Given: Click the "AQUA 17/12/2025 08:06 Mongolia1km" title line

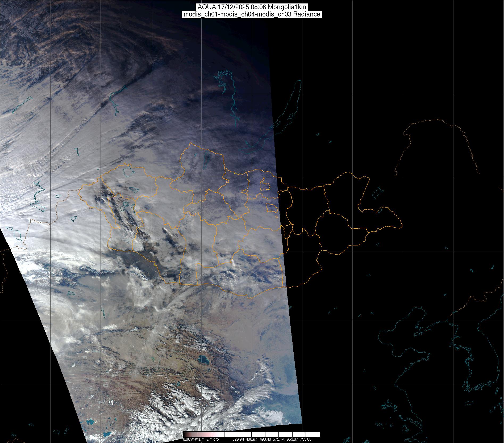Looking at the screenshot, I should pyautogui.click(x=252, y=7).
